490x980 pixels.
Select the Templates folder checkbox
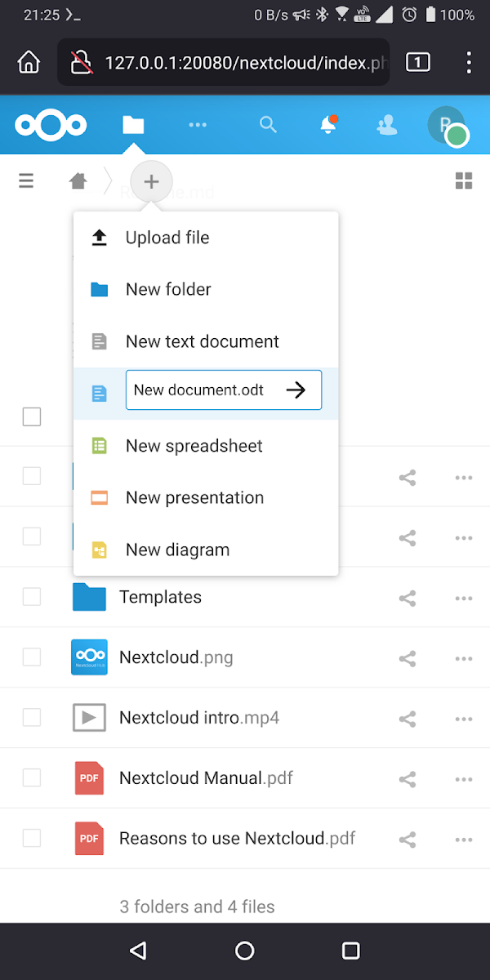[x=31, y=597]
